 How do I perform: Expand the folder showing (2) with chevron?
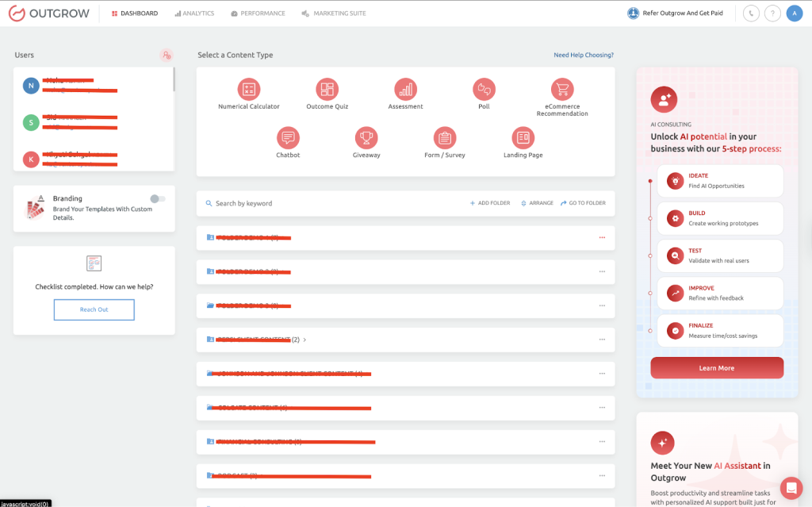(x=304, y=340)
